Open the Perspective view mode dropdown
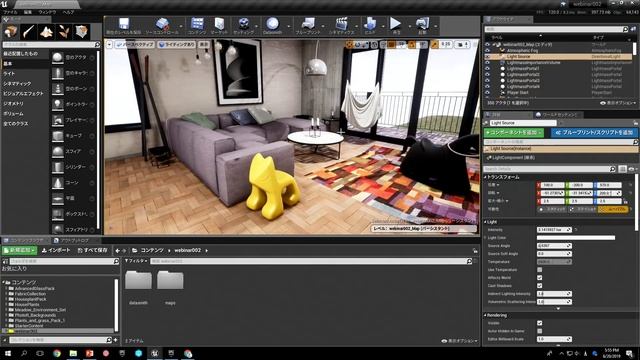This screenshot has height=360, width=640. click(134, 44)
